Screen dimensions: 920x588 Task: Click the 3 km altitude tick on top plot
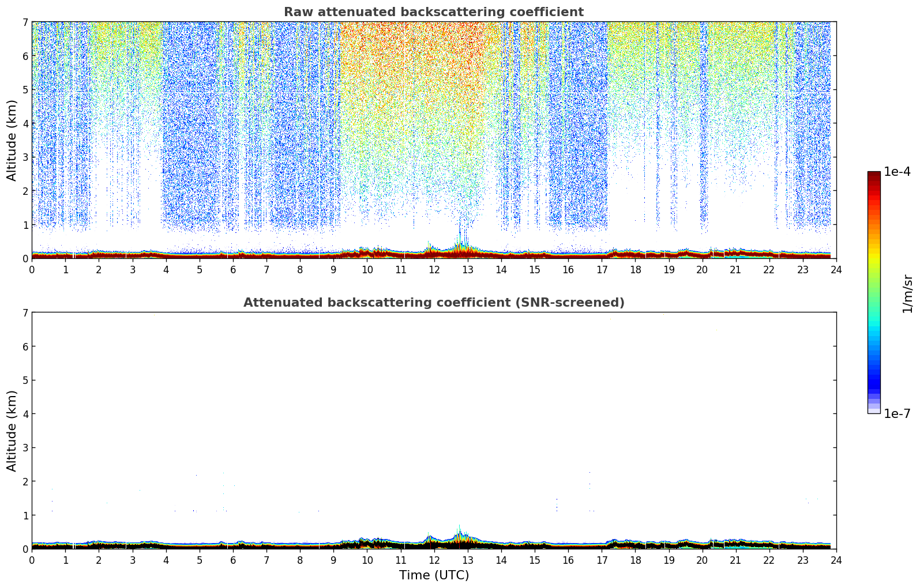(x=25, y=157)
